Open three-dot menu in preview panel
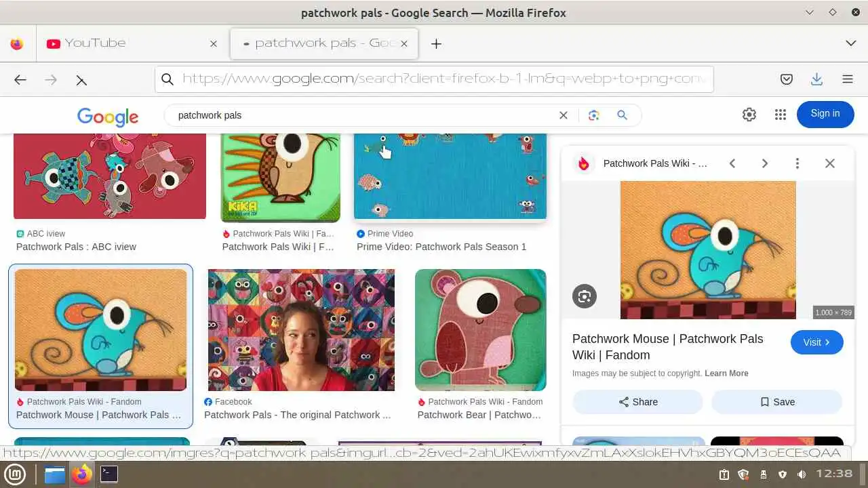The width and height of the screenshot is (868, 488). (797, 163)
